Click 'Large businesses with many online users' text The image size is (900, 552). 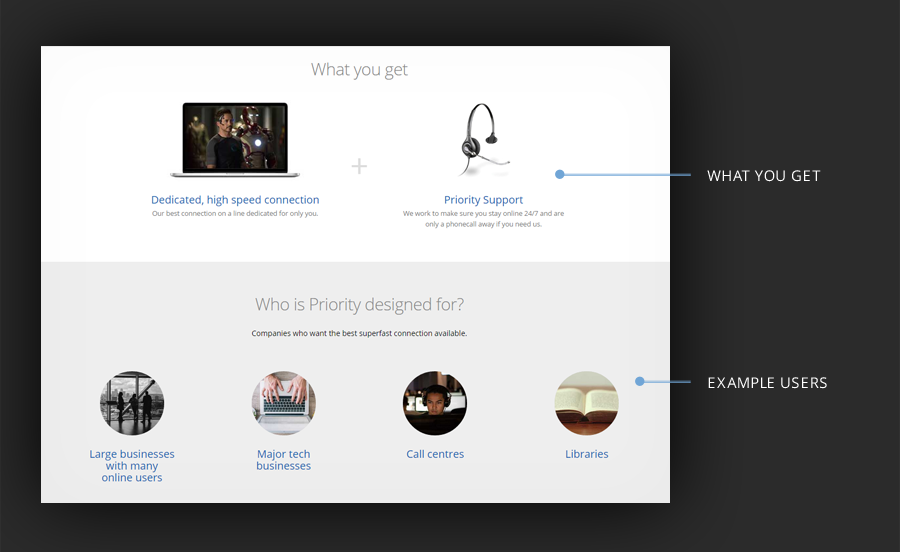pyautogui.click(x=132, y=466)
